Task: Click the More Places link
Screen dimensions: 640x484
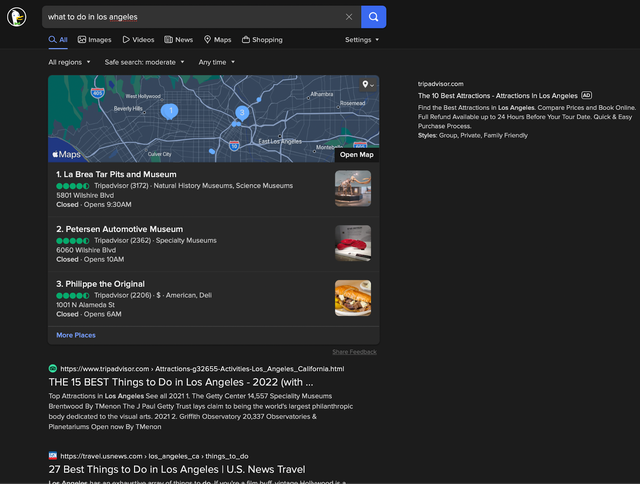Action: [76, 335]
